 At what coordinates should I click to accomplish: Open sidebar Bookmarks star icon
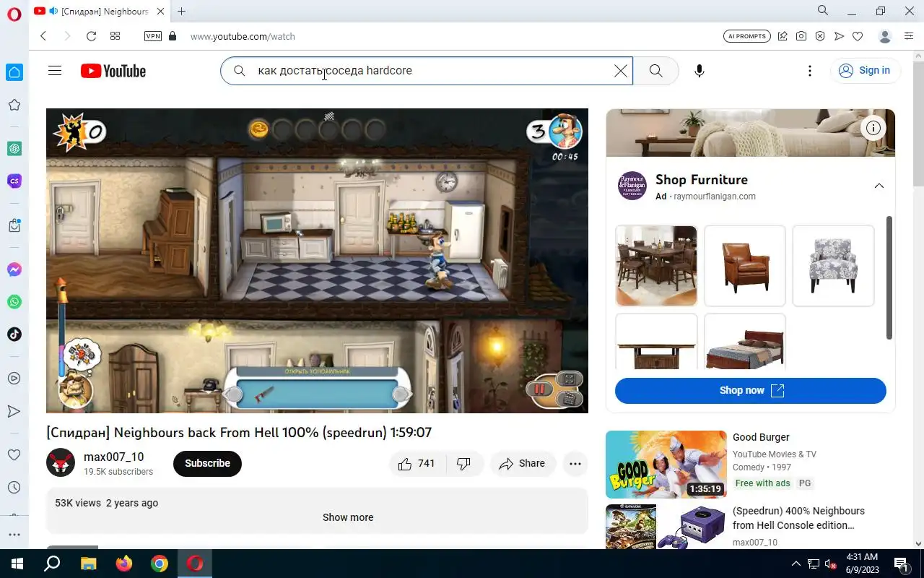pyautogui.click(x=14, y=105)
